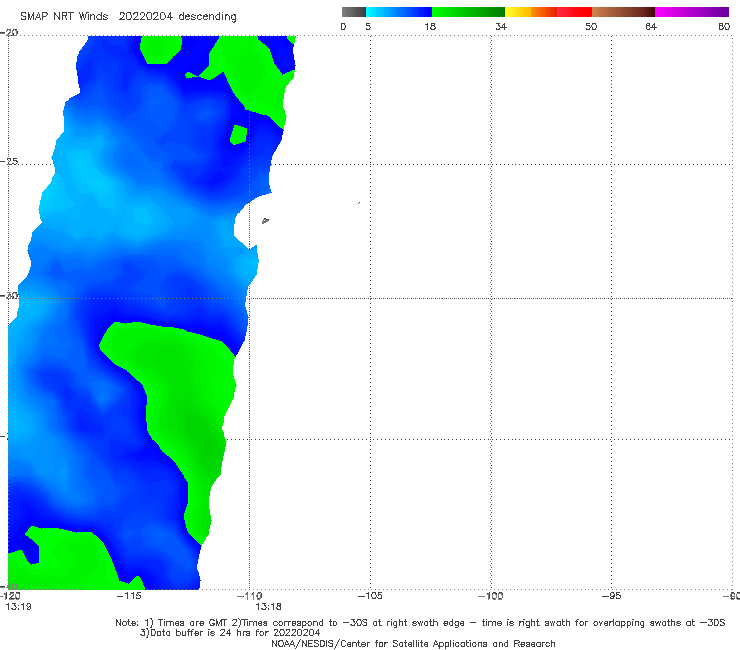Click the color bar label '80'
This screenshot has height=650, width=740.
click(x=724, y=27)
